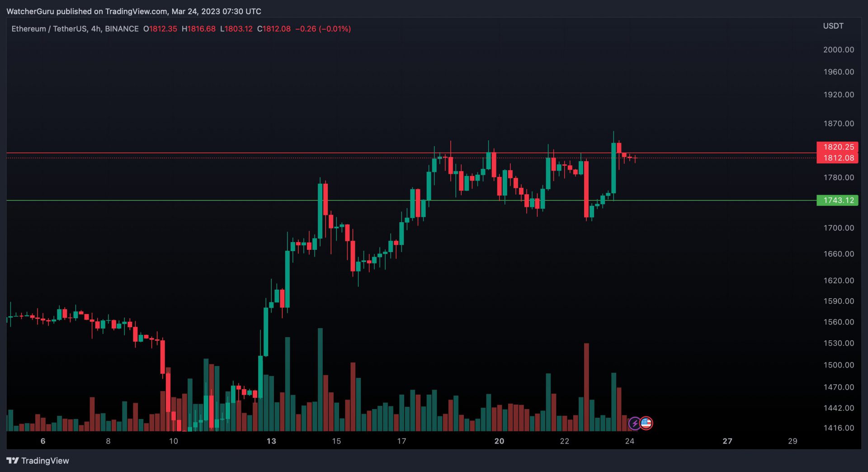Click the green 1743.12 price label

coord(837,200)
